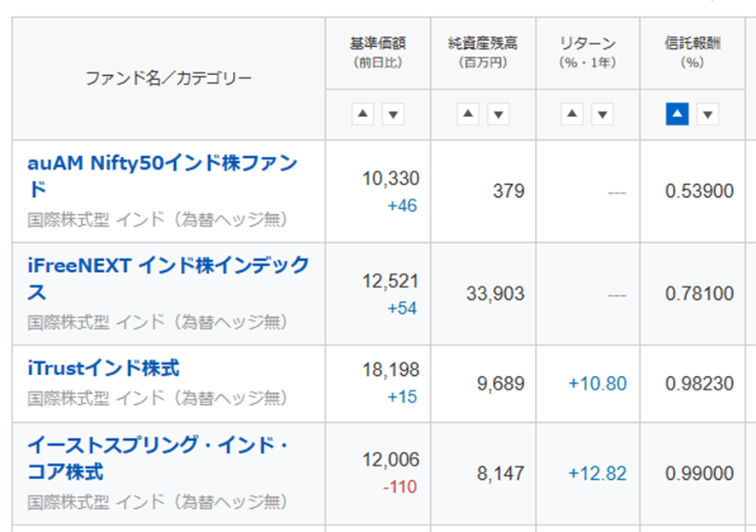Sort 基準価額 column in descending order
The width and height of the screenshot is (756, 532).
(x=393, y=113)
